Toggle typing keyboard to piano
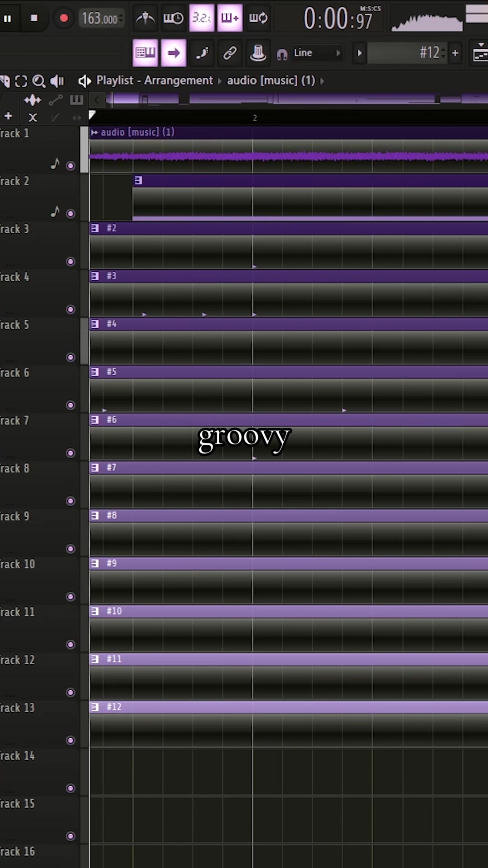This screenshot has height=868, width=488. 145,53
